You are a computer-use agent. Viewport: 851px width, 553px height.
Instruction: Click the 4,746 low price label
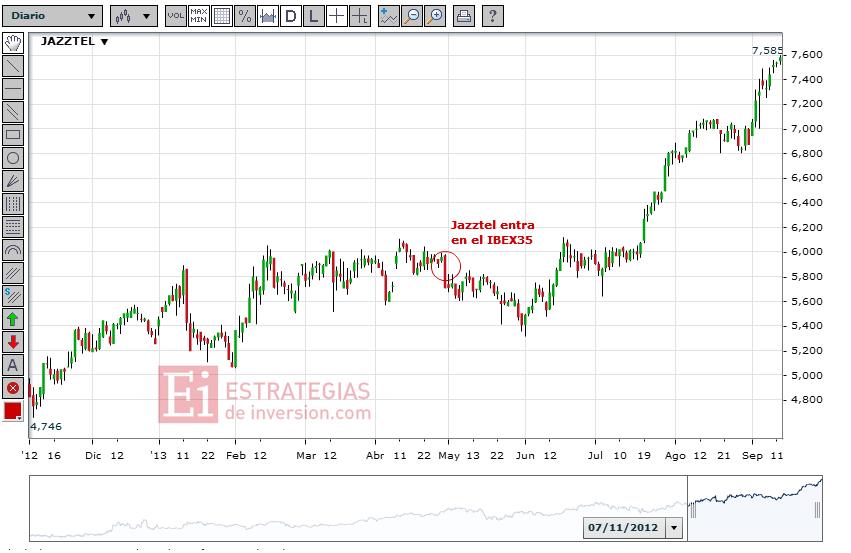46,426
